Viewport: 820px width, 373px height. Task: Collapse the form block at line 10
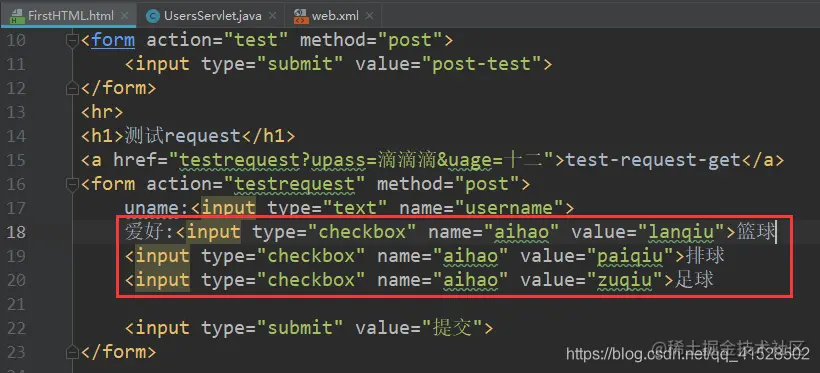pyautogui.click(x=73, y=40)
